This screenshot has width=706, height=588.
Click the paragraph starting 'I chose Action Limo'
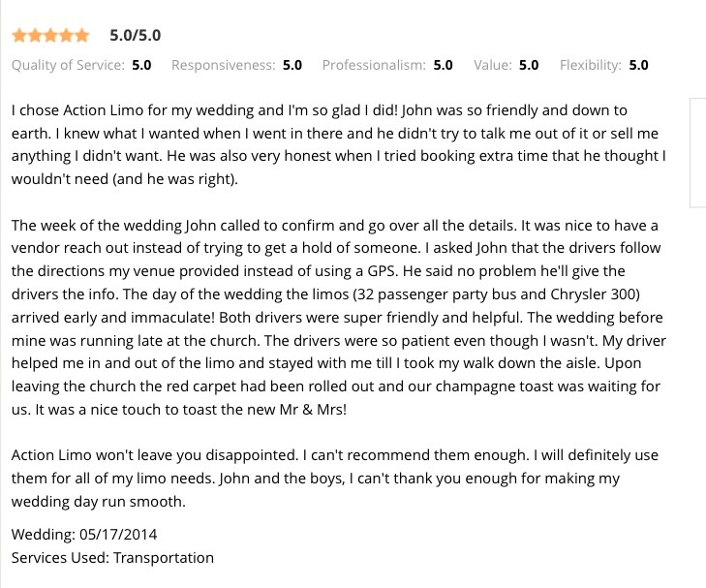[339, 144]
